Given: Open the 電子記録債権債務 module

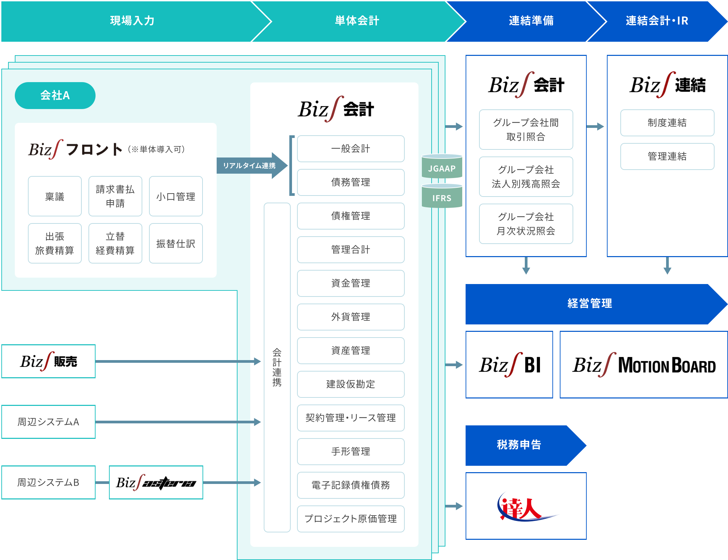Looking at the screenshot, I should [351, 485].
